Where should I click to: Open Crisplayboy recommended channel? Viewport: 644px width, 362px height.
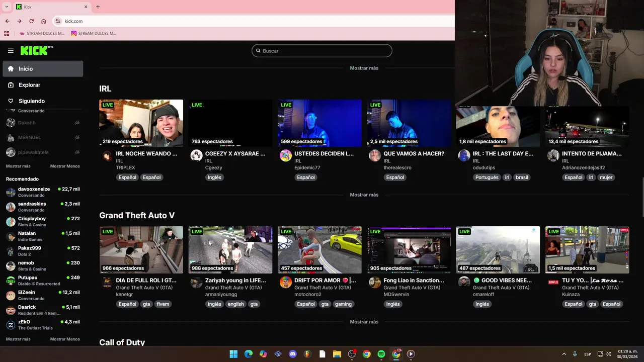coord(43,222)
